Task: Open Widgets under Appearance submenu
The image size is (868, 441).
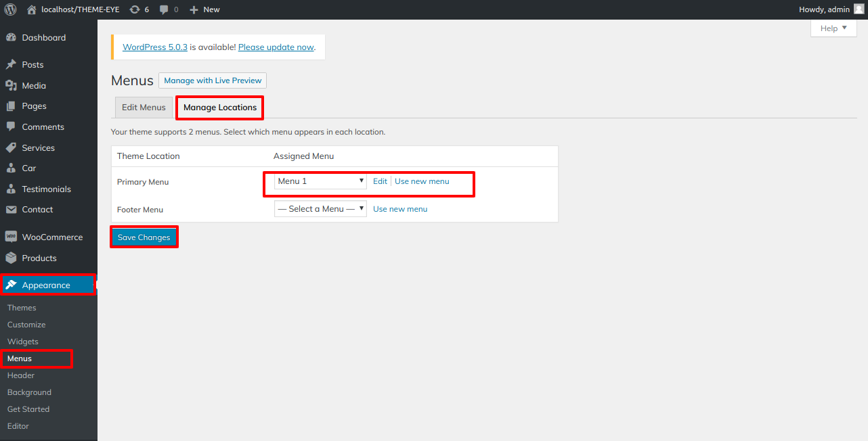Action: [x=23, y=342]
